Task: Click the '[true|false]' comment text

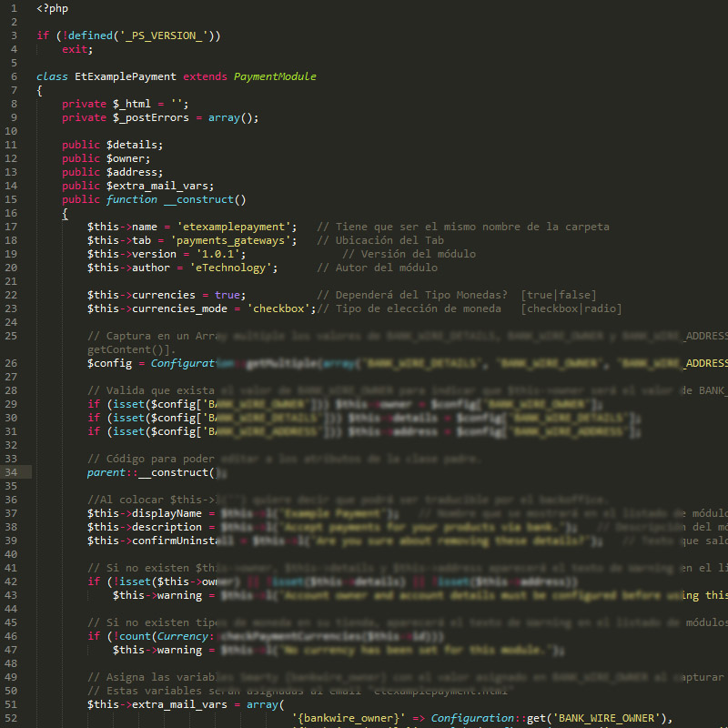Action: point(559,295)
